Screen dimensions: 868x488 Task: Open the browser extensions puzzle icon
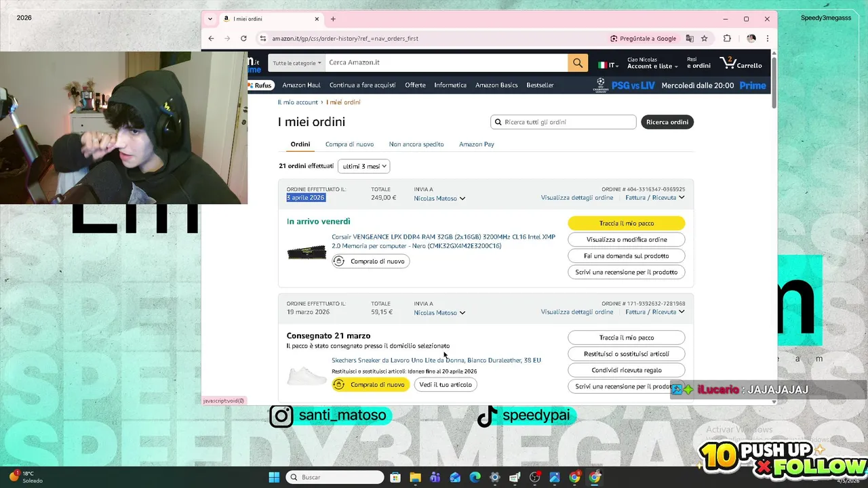[728, 39]
